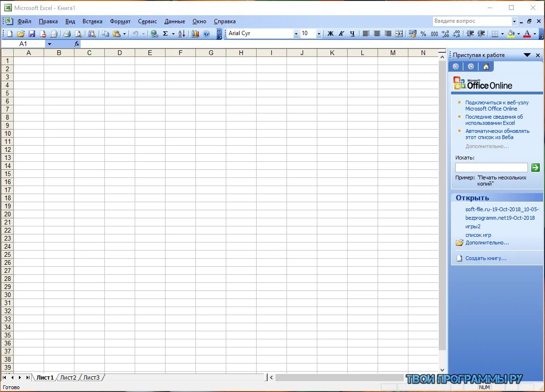Switch to the Лист3 sheet tab
545x392 pixels.
92,377
